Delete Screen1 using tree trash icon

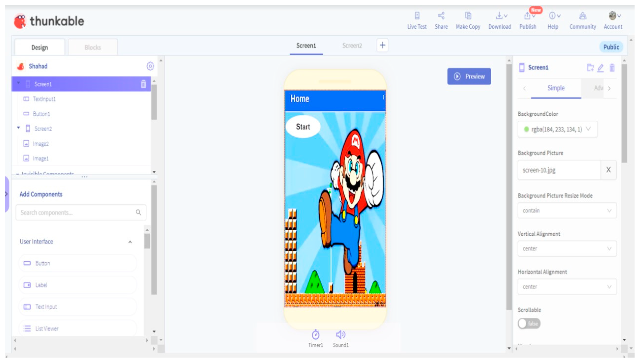coord(143,84)
